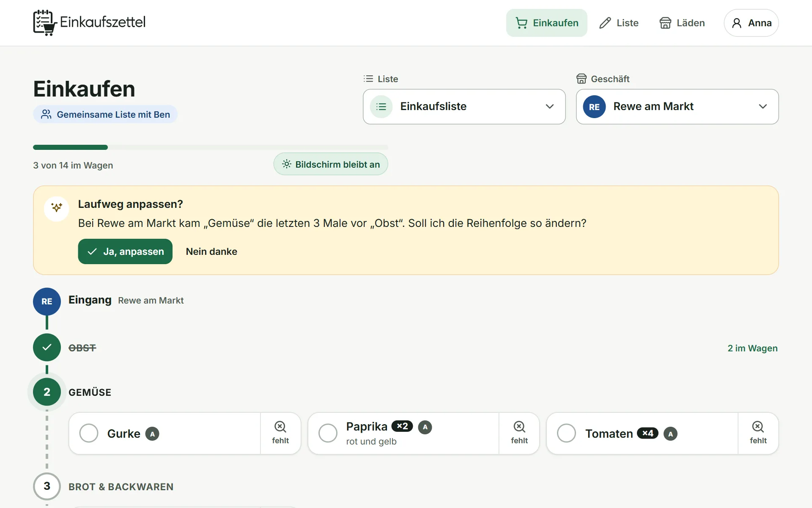Click the list icon inside Einkaufsliste selector

(381, 107)
